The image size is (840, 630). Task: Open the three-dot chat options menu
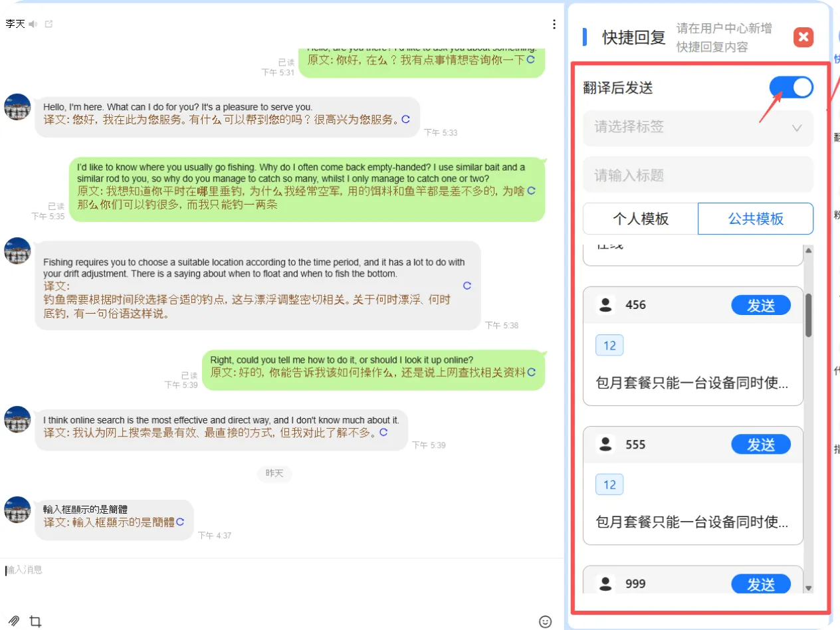coord(554,25)
